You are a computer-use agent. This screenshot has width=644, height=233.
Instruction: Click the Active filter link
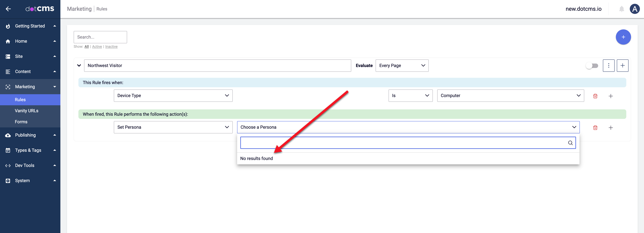tap(97, 46)
